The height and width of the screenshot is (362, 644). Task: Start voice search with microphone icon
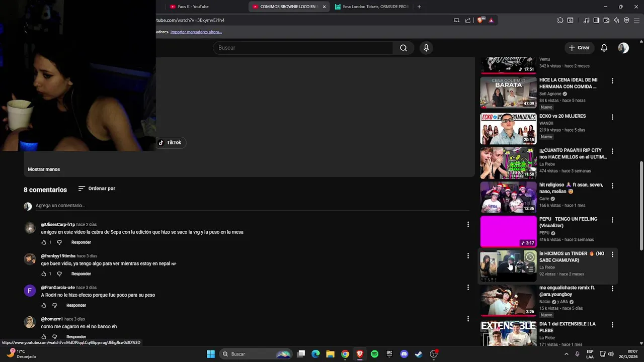426,48
